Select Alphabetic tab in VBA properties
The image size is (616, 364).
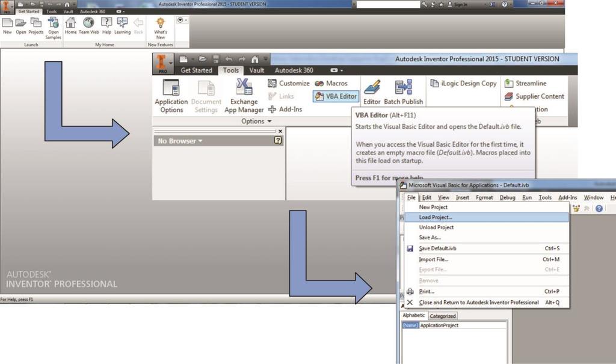coord(414,315)
